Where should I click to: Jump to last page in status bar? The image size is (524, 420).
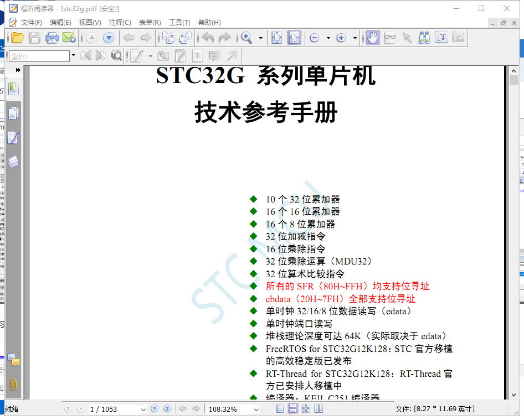[167, 408]
